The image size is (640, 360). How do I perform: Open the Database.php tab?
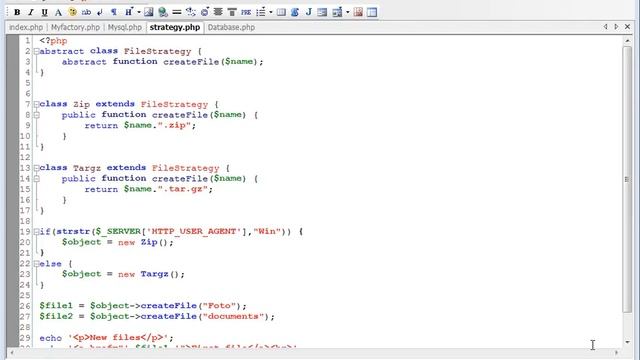pyautogui.click(x=231, y=27)
